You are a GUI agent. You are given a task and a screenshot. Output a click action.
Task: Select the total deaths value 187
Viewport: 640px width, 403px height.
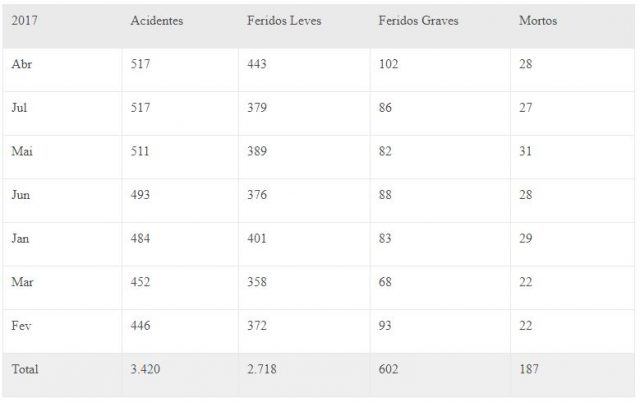529,369
